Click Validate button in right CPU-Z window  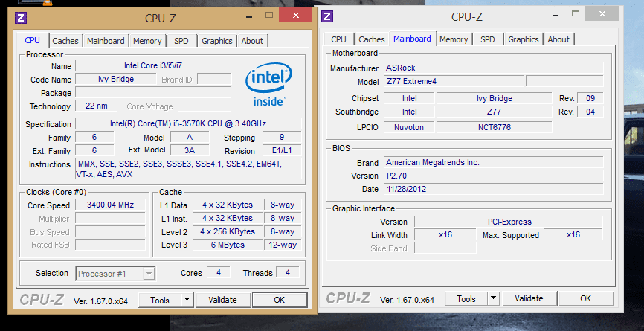[x=529, y=298]
